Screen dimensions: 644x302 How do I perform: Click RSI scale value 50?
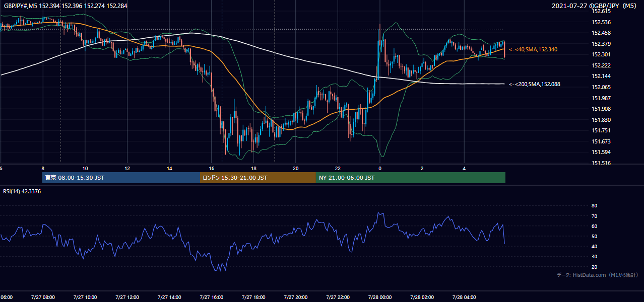[x=594, y=236]
